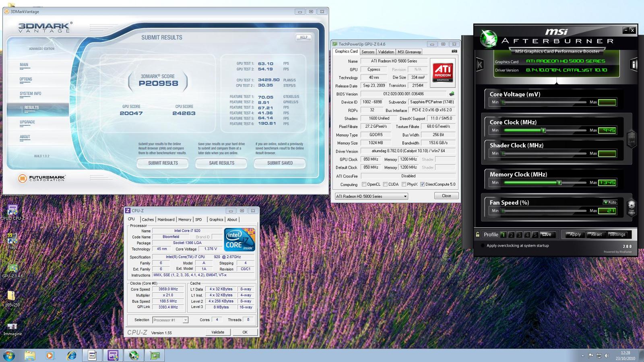Click the Windows Start orb
This screenshot has height=362, width=644.
(9, 355)
